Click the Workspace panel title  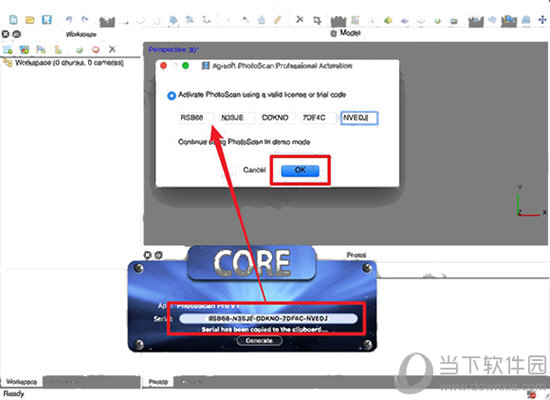(81, 34)
